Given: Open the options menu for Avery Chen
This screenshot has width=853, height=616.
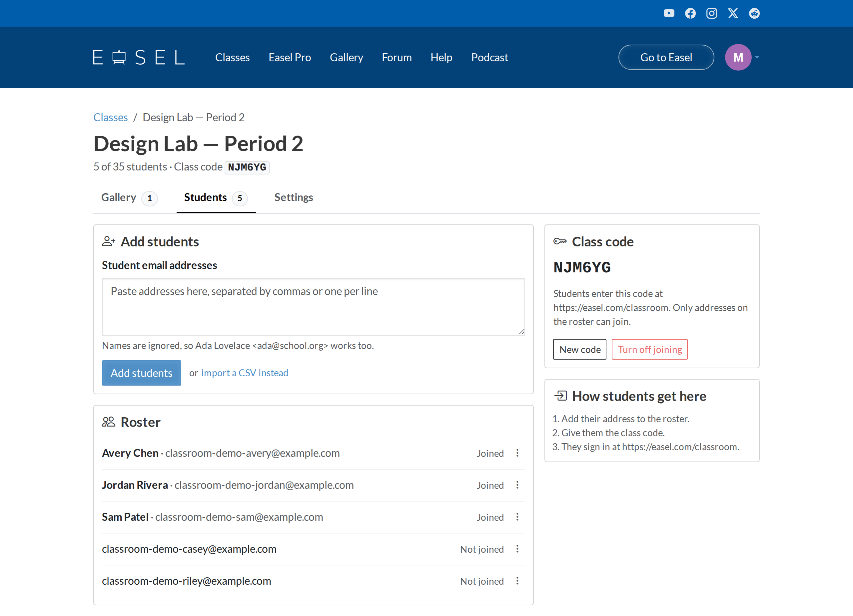Looking at the screenshot, I should [x=517, y=453].
